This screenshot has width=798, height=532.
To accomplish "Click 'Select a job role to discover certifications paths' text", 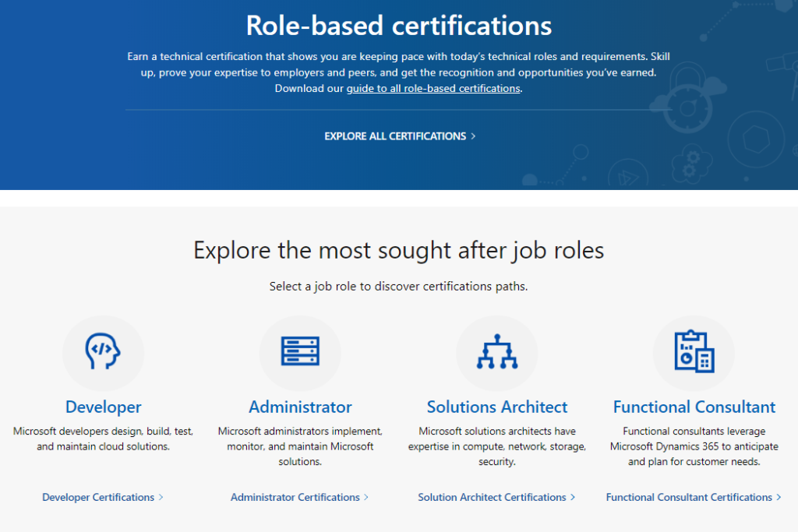I will tap(398, 287).
